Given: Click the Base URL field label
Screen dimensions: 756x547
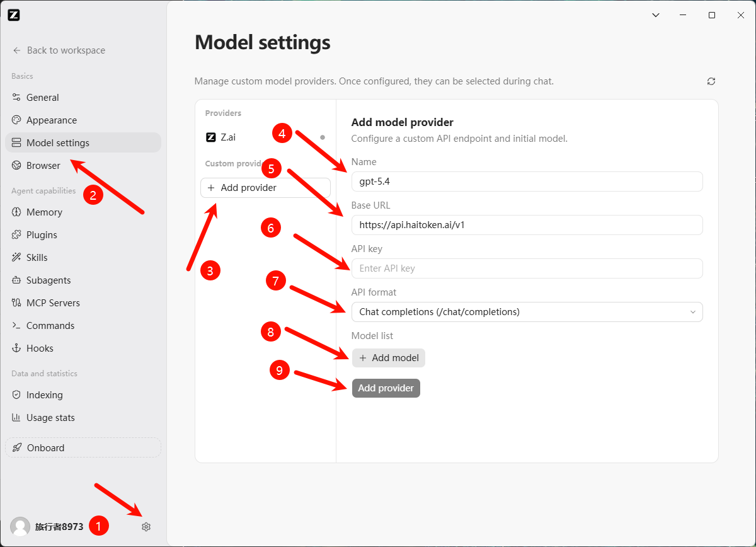Looking at the screenshot, I should [371, 205].
